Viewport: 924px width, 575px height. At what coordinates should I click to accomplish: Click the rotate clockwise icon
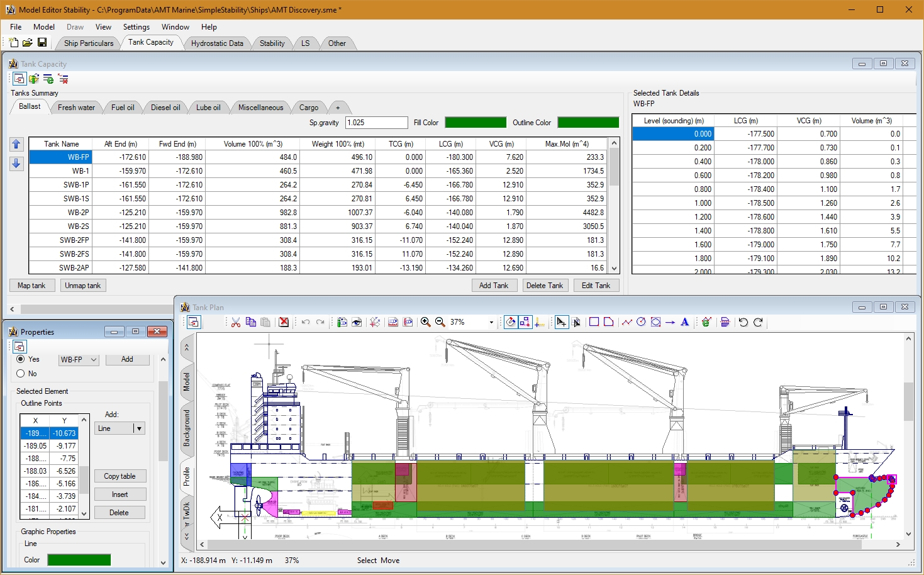(758, 322)
